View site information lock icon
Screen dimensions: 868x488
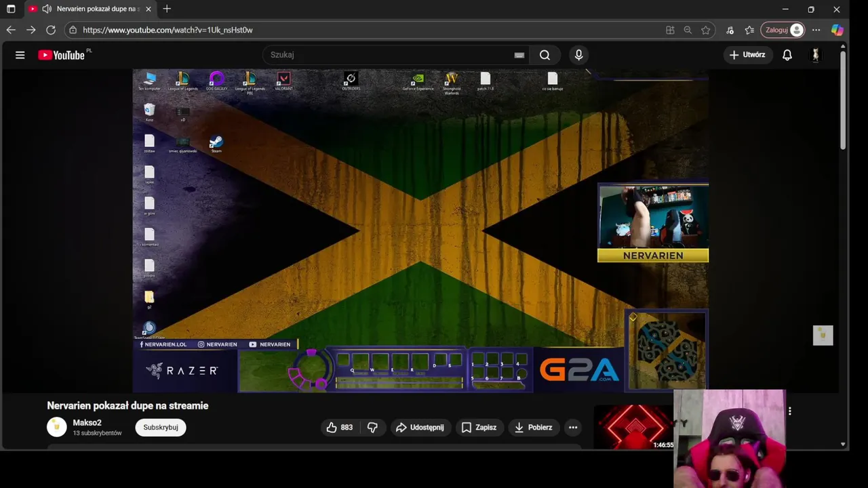tap(73, 30)
